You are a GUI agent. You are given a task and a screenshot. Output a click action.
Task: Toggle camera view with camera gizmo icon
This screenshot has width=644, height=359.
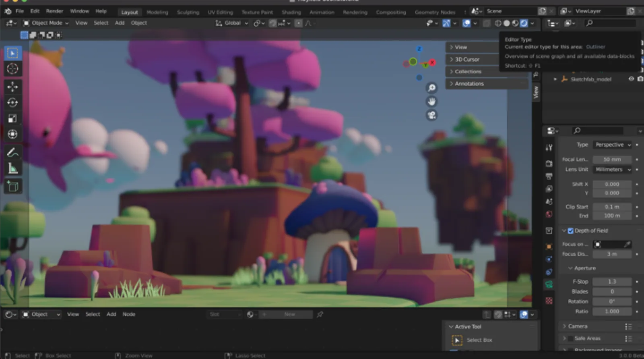point(431,115)
